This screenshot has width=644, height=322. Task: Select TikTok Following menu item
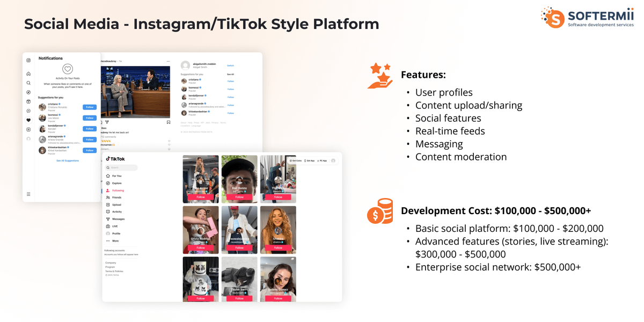[115, 191]
